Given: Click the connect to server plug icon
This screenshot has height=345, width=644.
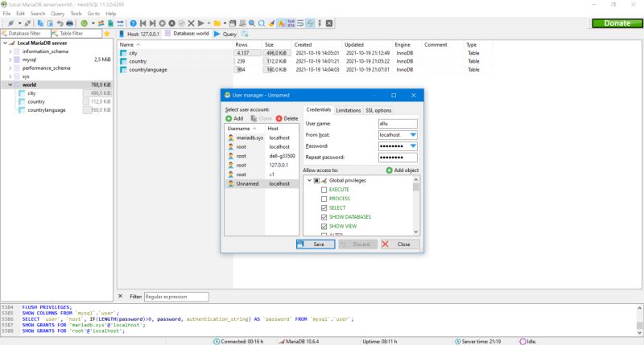Looking at the screenshot, I should [10, 23].
